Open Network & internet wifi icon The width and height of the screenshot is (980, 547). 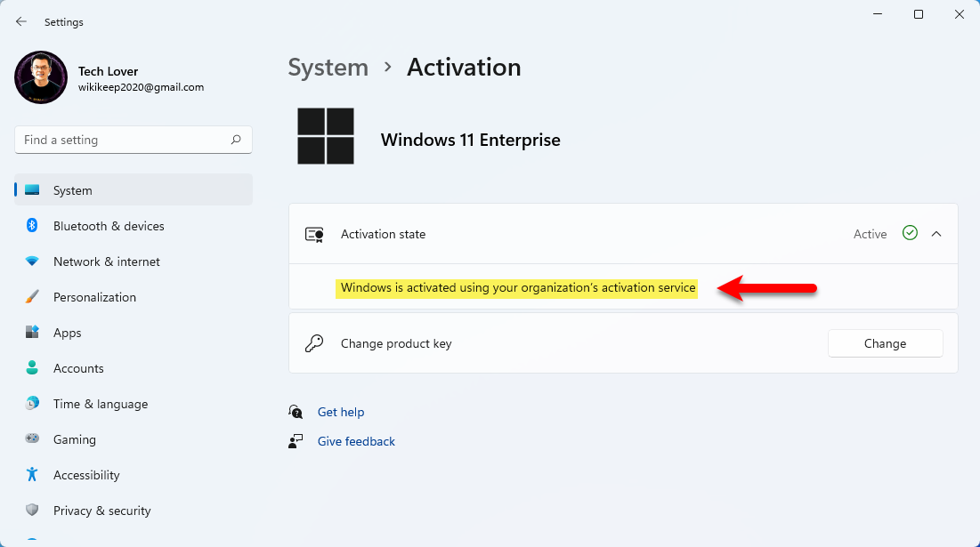point(32,261)
